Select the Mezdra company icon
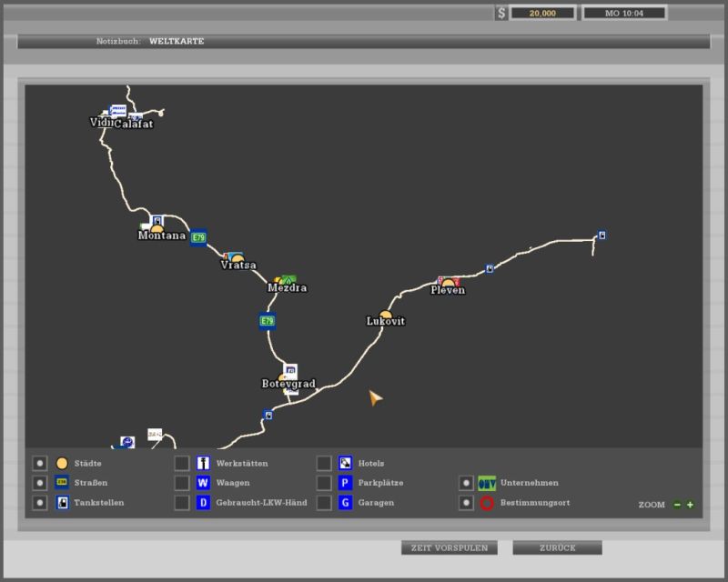This screenshot has width=728, height=582. [287, 279]
